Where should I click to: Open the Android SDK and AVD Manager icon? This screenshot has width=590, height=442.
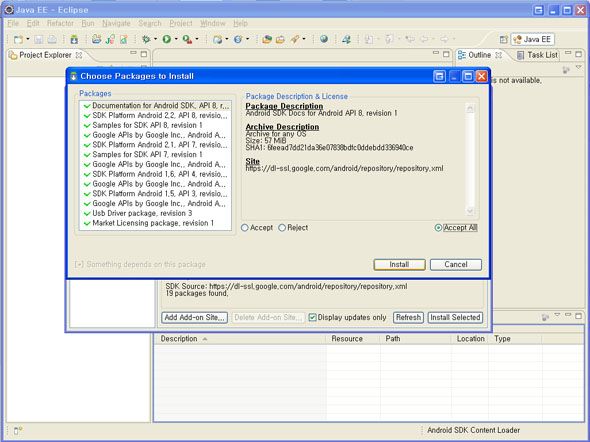coord(74,39)
